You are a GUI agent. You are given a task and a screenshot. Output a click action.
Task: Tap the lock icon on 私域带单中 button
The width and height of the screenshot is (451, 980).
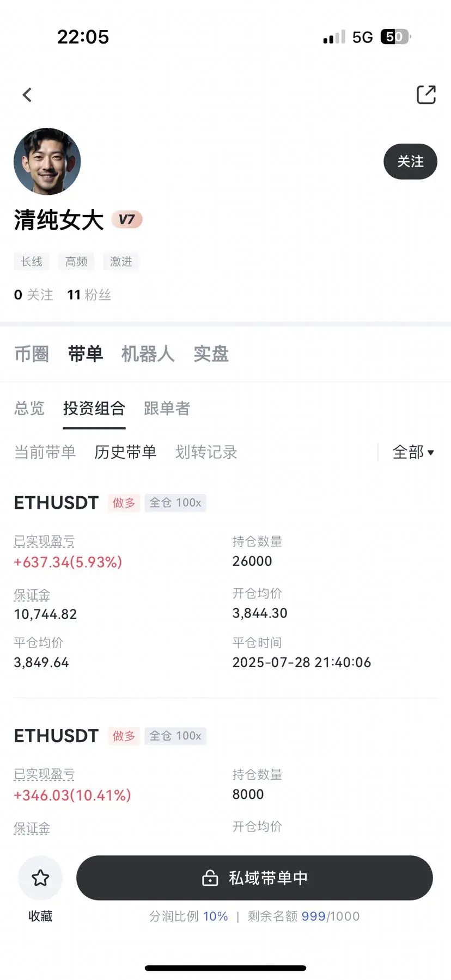click(210, 878)
